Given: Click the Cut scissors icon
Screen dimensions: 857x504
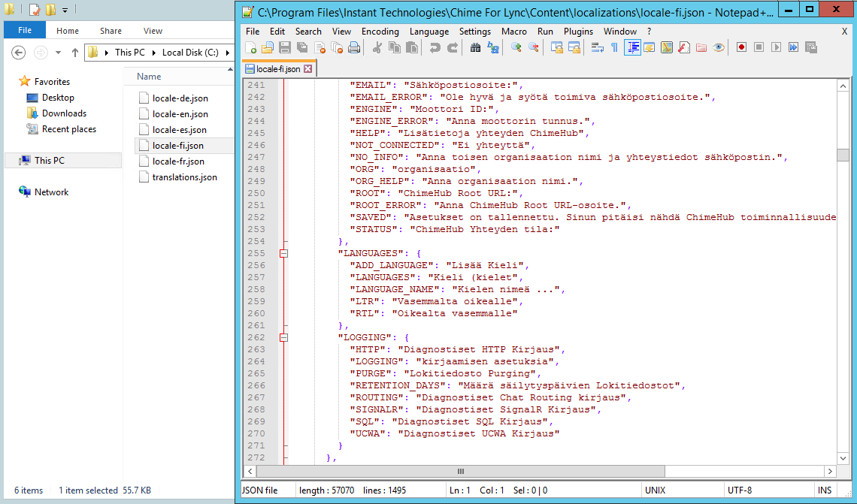Looking at the screenshot, I should point(377,48).
